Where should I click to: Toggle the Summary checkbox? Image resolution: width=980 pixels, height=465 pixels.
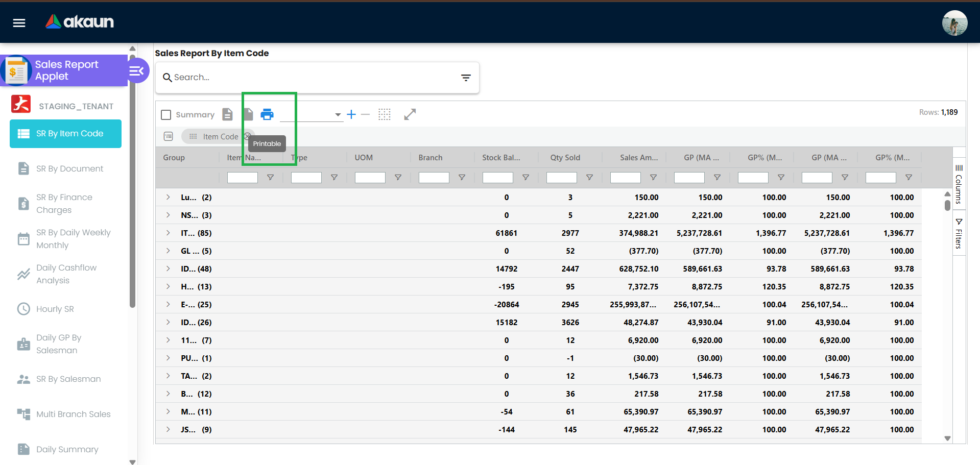click(x=165, y=114)
